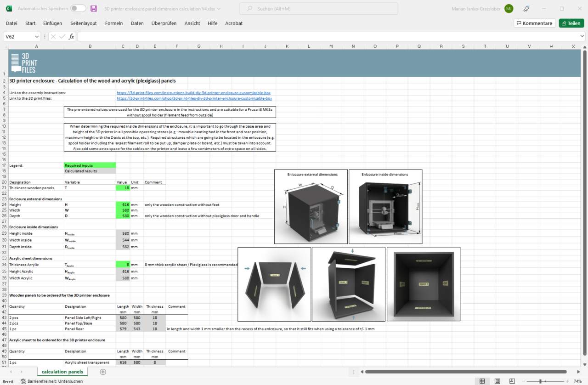This screenshot has width=588, height=385.
Task: Click the Save diskette icon
Action: (94, 8)
